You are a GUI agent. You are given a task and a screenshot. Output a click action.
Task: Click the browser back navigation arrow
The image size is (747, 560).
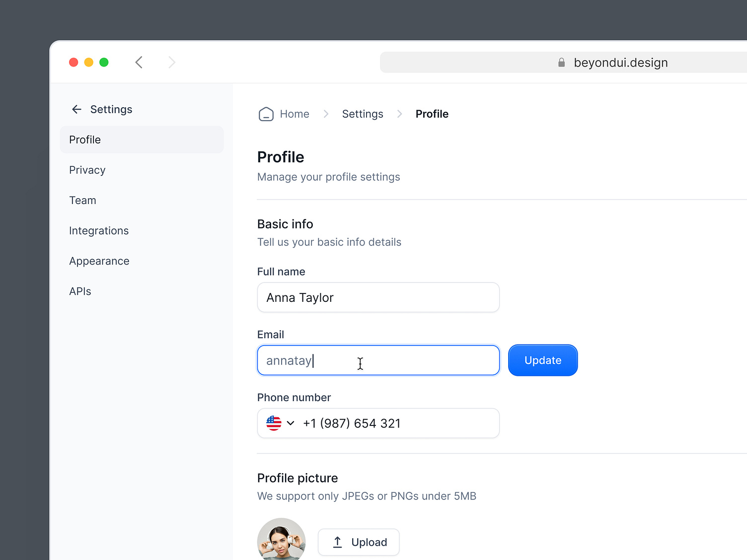(139, 62)
